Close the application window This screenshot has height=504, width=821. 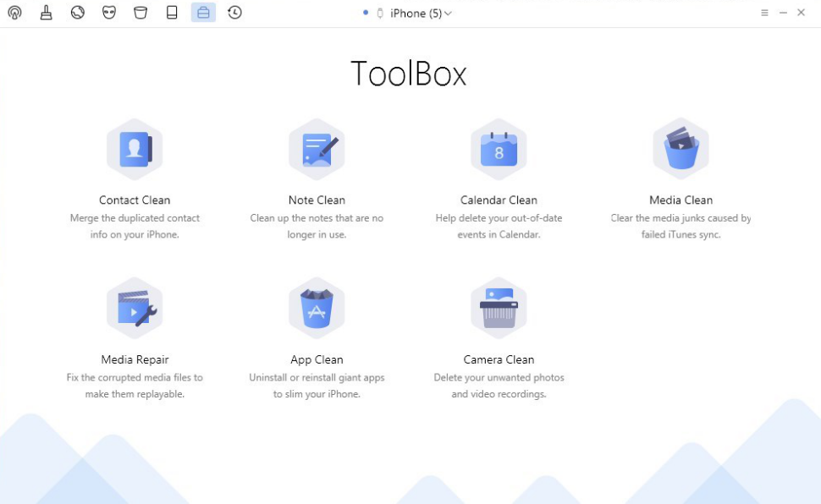coord(801,13)
